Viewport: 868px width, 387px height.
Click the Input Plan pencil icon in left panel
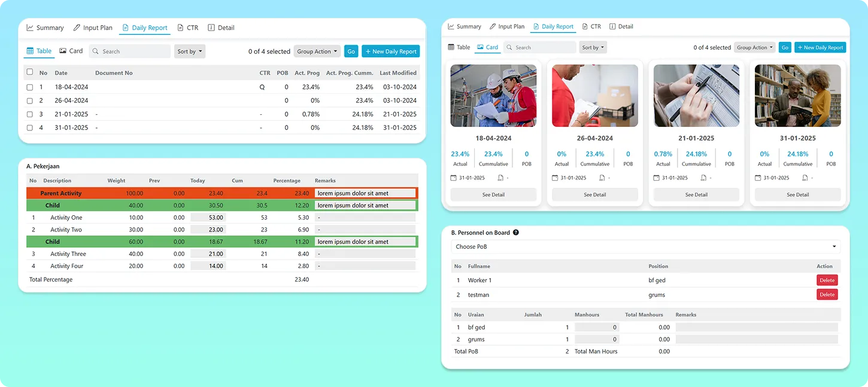tap(77, 28)
